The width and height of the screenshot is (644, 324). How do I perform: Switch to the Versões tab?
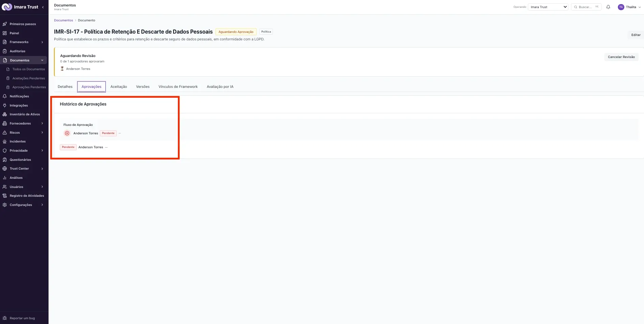(143, 87)
